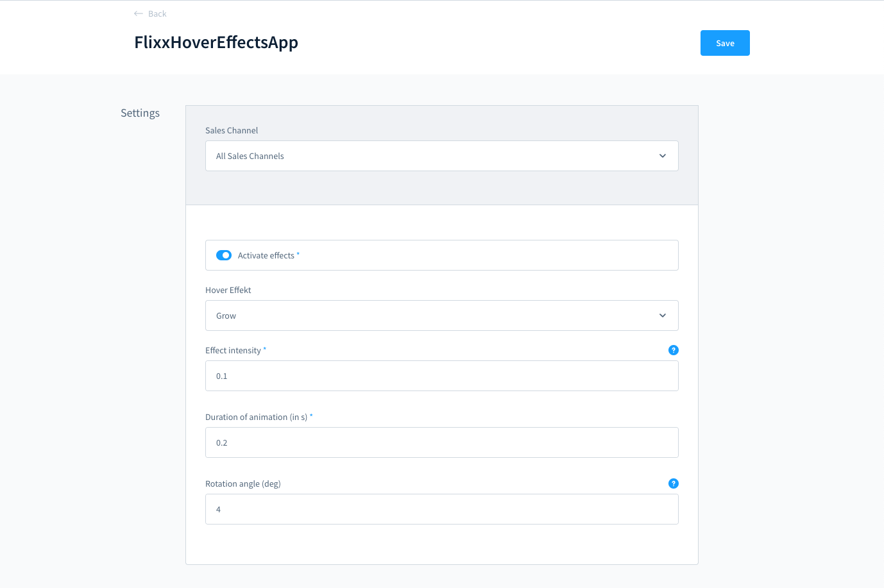Toggle the Activate effects switch
884x588 pixels.
click(224, 255)
